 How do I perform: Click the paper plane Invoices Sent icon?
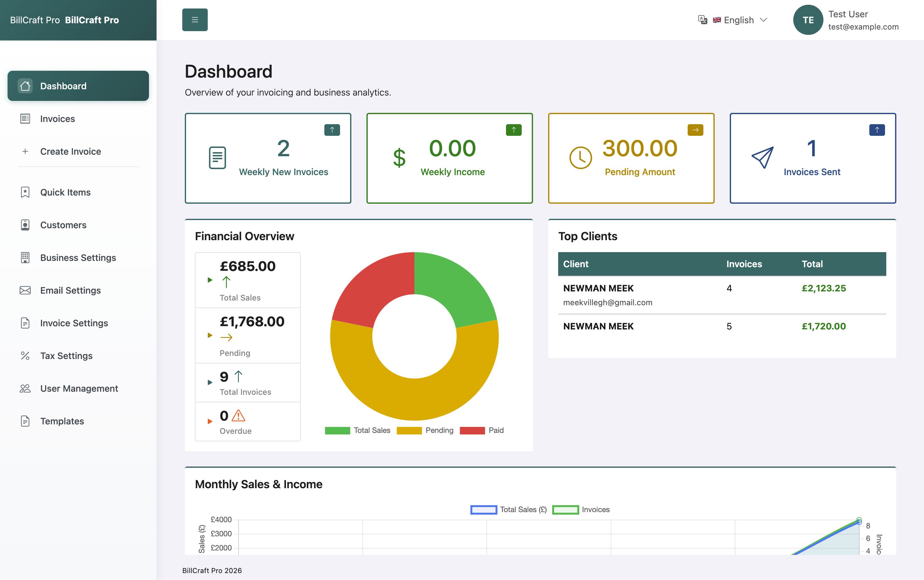[x=762, y=157]
